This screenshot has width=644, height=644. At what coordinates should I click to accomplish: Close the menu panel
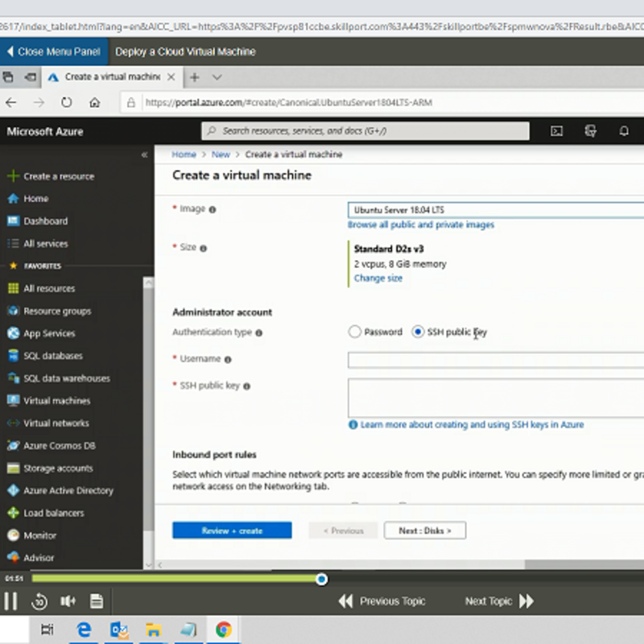point(54,52)
